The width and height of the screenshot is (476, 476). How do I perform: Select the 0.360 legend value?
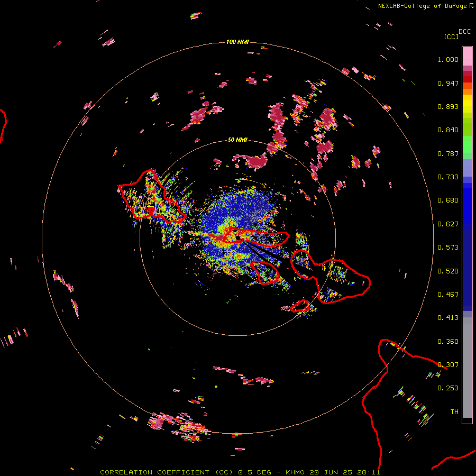click(448, 341)
